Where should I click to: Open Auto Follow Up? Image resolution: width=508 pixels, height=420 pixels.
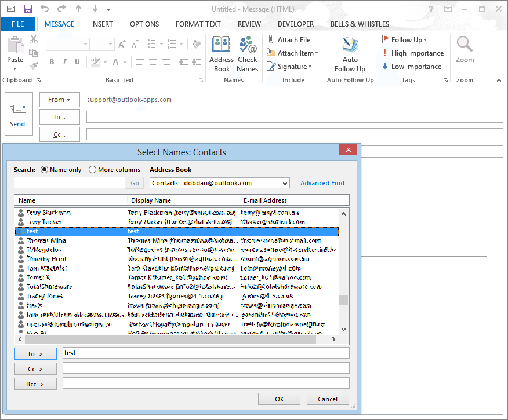[350, 54]
